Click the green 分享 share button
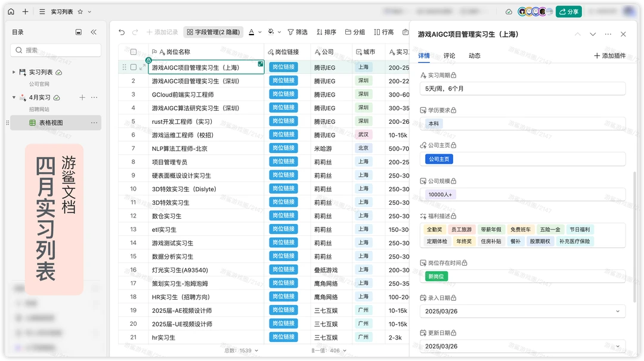Screen dimensions: 644x361 tap(568, 11)
